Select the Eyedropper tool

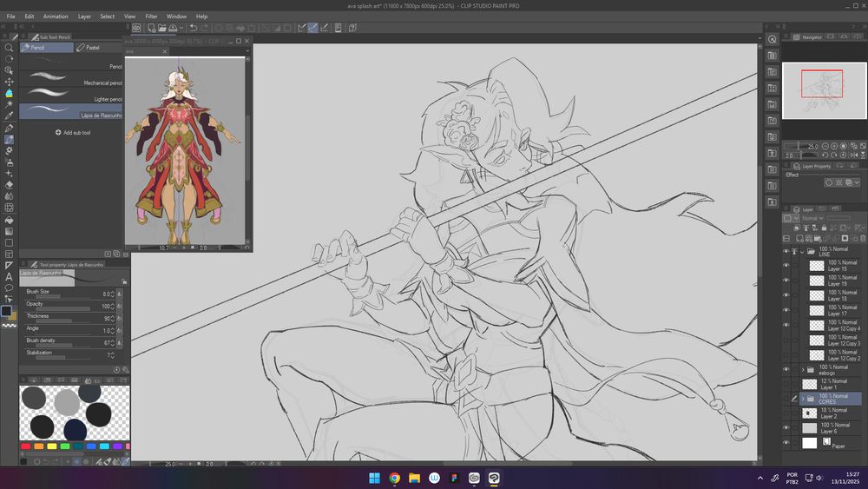[x=9, y=116]
